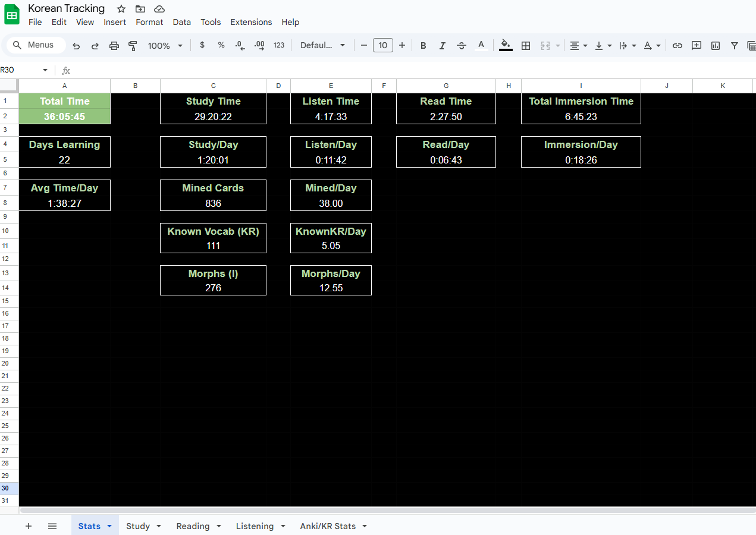Image resolution: width=756 pixels, height=535 pixels.
Task: Toggle strikethrough formatting
Action: tap(462, 46)
